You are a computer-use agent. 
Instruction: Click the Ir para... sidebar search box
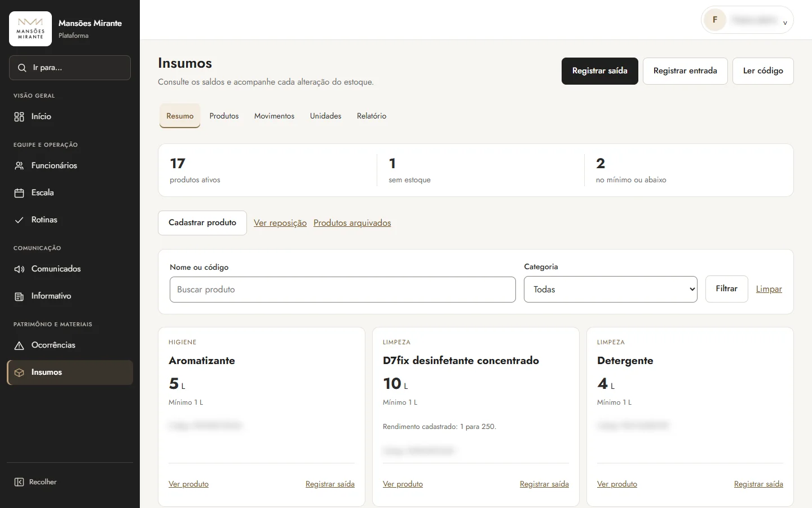pyautogui.click(x=70, y=68)
